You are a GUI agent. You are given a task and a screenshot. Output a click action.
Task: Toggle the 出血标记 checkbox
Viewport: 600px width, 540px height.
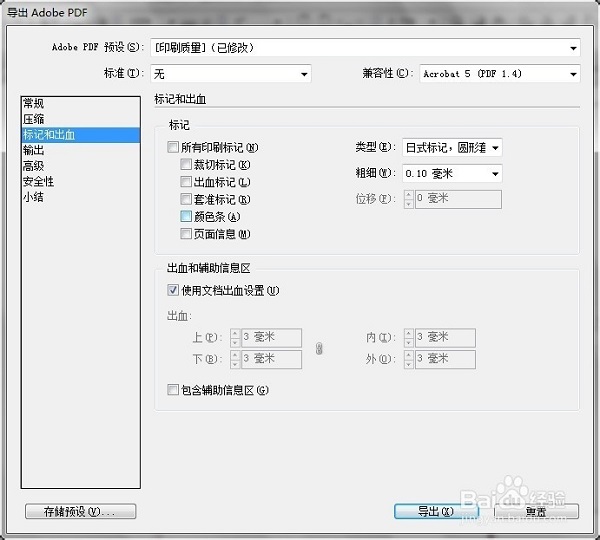coord(186,182)
